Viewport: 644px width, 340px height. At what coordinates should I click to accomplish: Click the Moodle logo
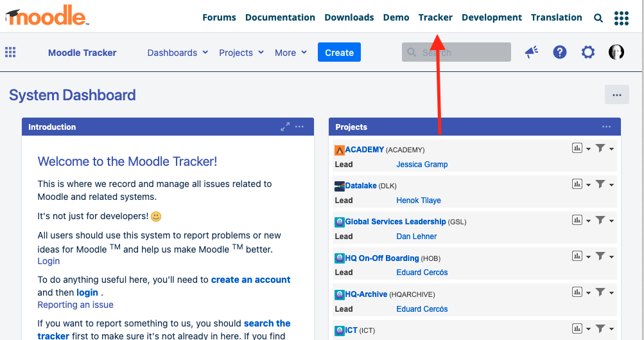[47, 15]
